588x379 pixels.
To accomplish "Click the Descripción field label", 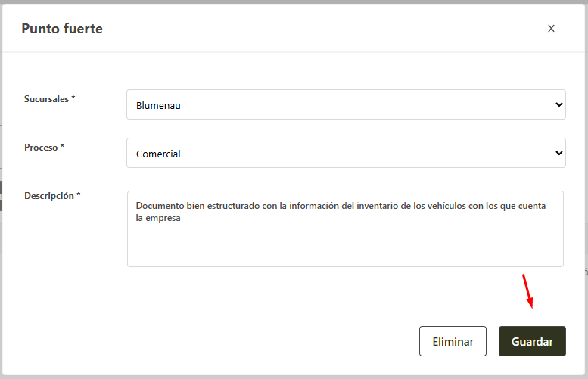I will coord(52,196).
